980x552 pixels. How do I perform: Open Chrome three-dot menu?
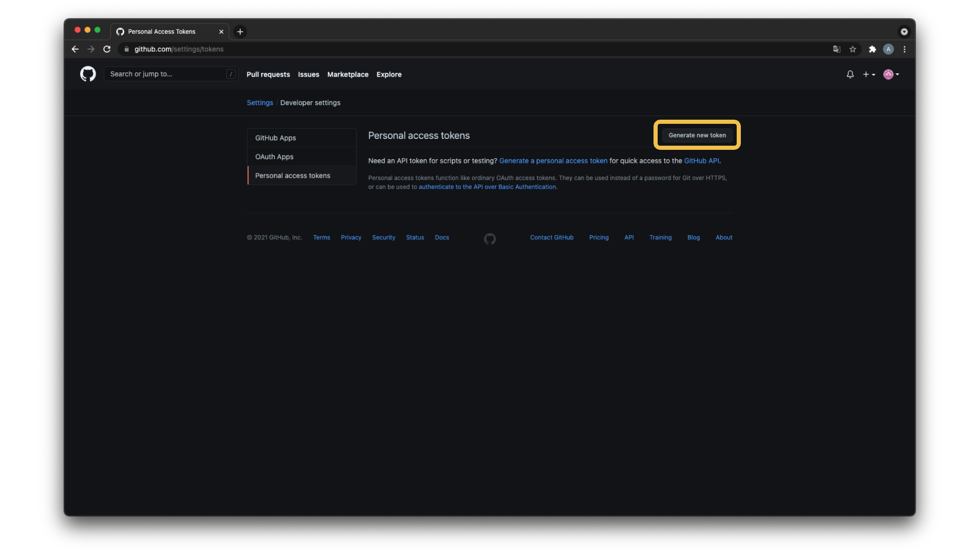[x=905, y=49]
